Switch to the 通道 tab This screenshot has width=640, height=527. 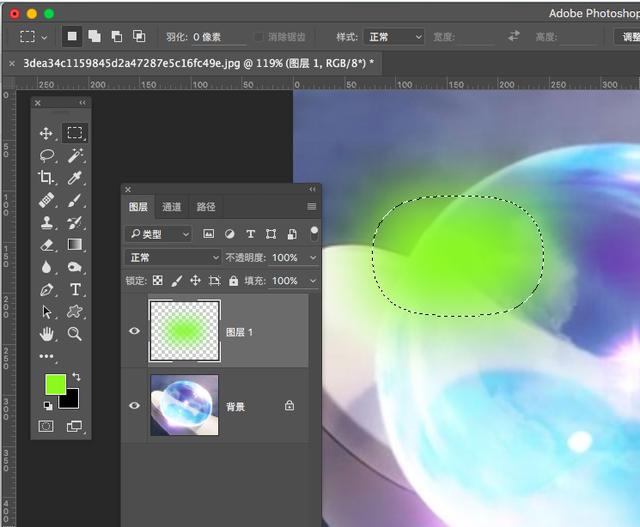coord(171,207)
